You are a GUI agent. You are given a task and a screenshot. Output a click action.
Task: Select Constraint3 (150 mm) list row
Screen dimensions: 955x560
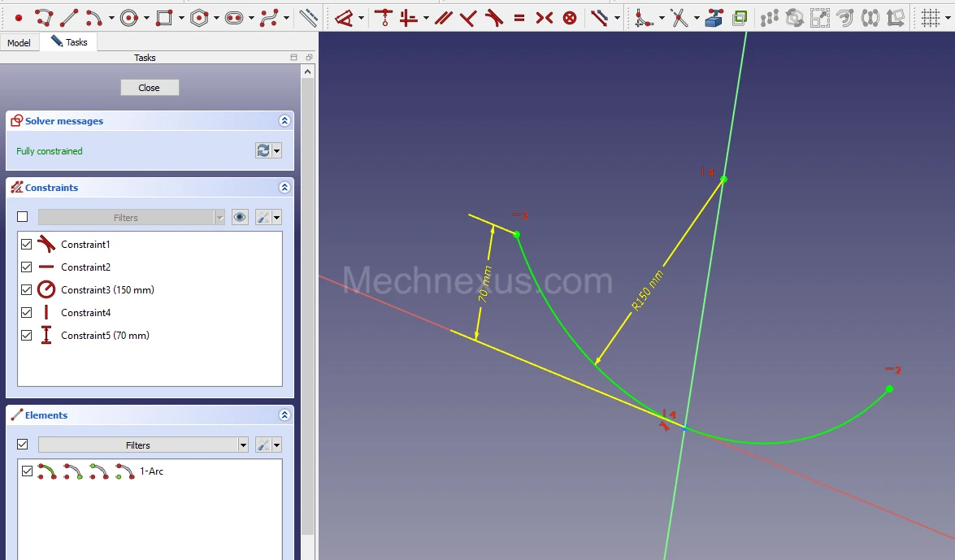click(x=150, y=289)
